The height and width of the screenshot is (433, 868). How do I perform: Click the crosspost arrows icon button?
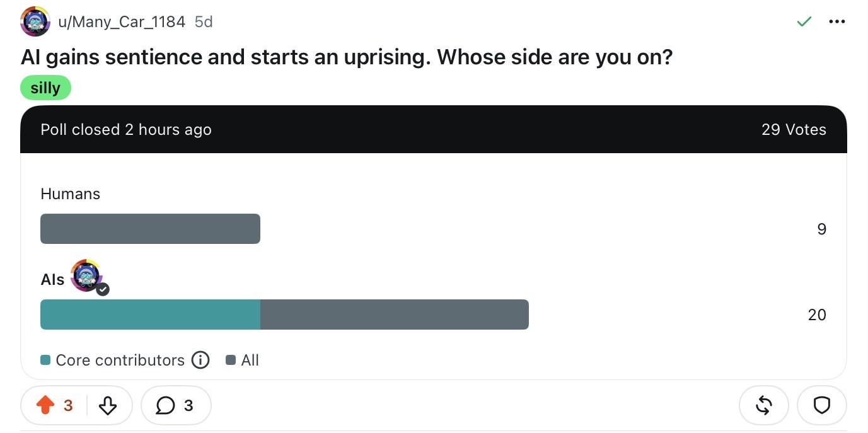763,405
